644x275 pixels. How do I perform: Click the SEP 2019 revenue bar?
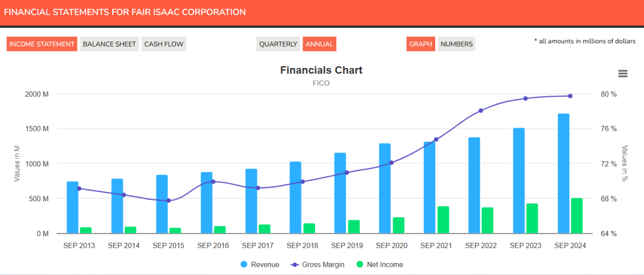[340, 193]
